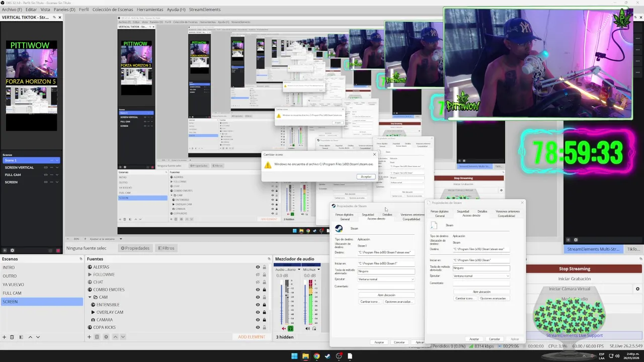Open the desktop audio channel options dropdown arrow
644x362 pixels.
[x=299, y=269]
